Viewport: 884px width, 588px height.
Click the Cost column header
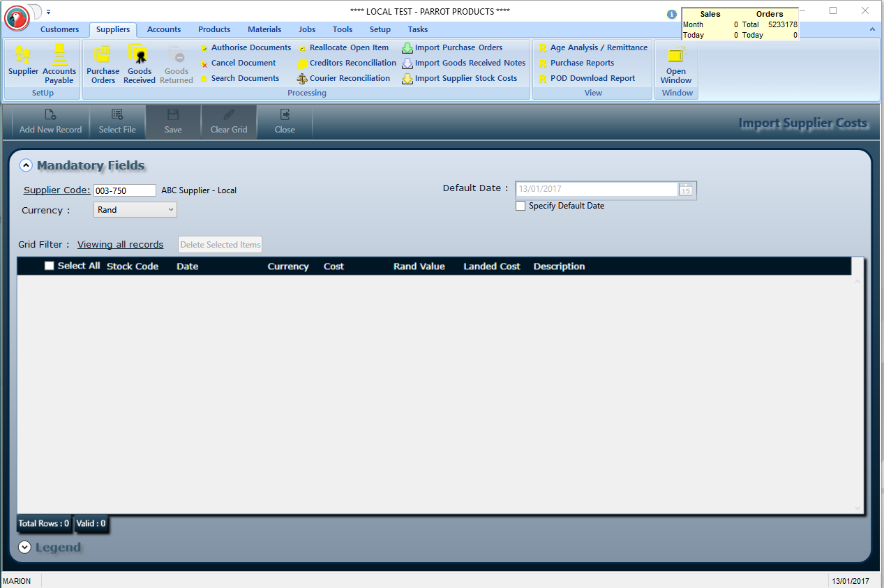coord(334,266)
